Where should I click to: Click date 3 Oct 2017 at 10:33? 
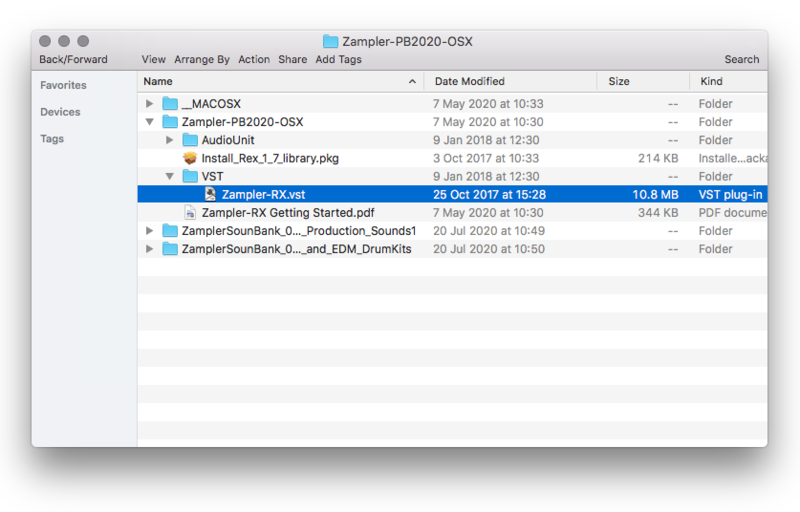tap(486, 158)
